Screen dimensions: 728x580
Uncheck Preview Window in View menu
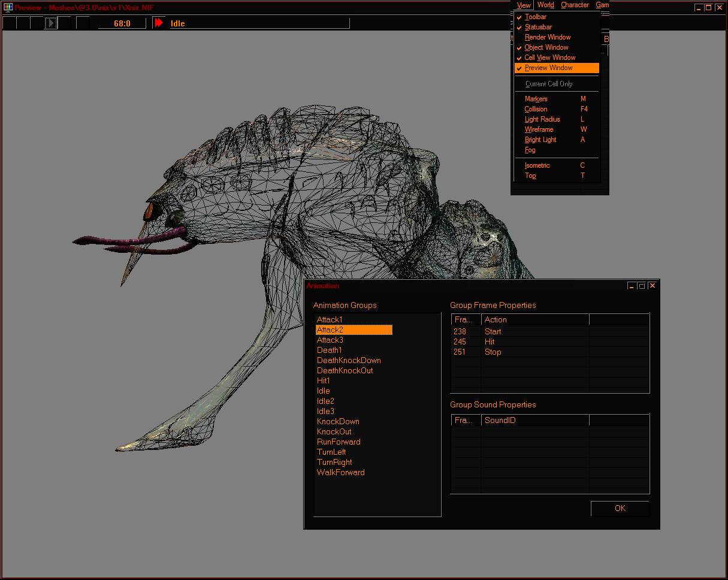(x=549, y=68)
